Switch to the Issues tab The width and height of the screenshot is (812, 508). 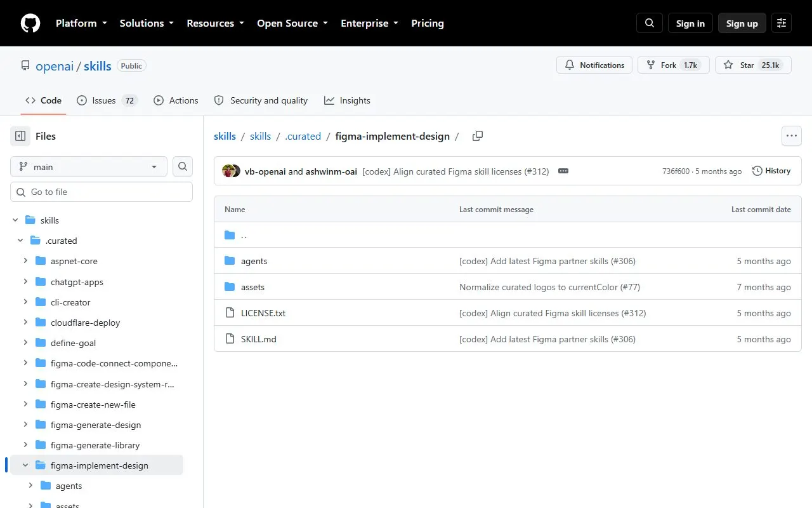coord(107,100)
